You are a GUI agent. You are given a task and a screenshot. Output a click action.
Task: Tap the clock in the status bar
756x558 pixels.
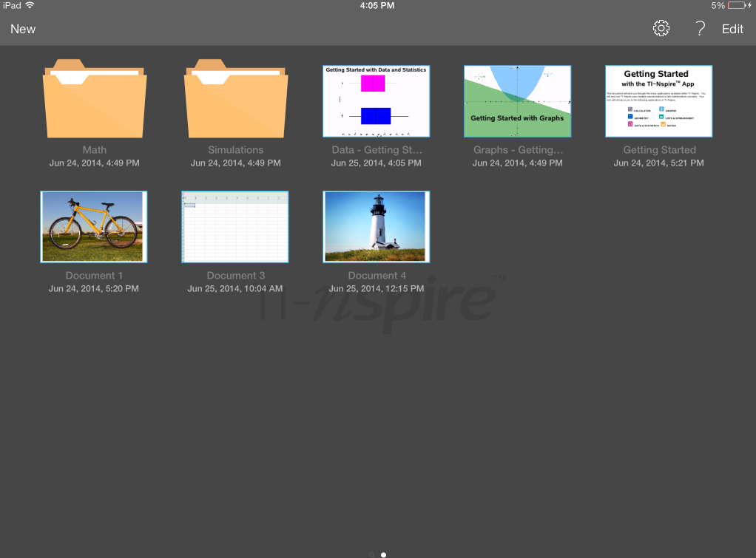click(377, 5)
